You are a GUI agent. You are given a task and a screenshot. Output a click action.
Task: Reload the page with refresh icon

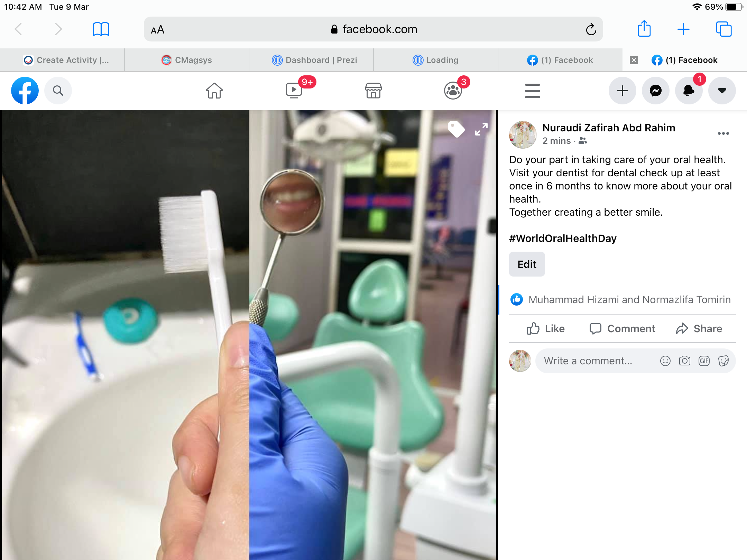pyautogui.click(x=591, y=29)
